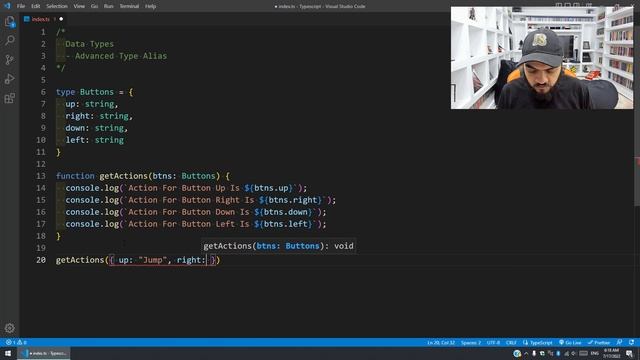Click "btns.up" in line 14 template
The image size is (640, 360).
(x=271, y=188)
